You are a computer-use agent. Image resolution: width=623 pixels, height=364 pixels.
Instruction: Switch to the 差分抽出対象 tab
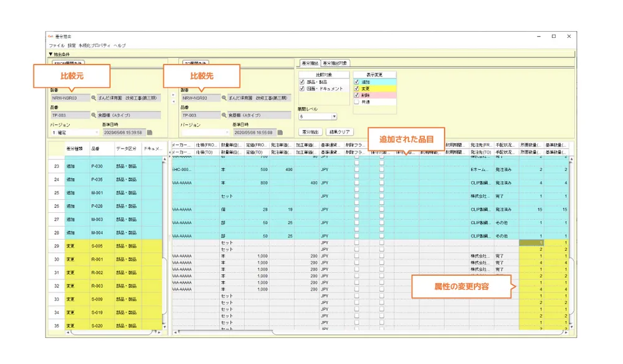(x=335, y=63)
